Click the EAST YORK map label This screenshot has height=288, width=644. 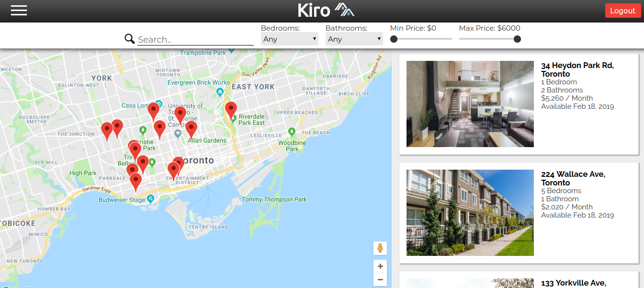tap(253, 87)
